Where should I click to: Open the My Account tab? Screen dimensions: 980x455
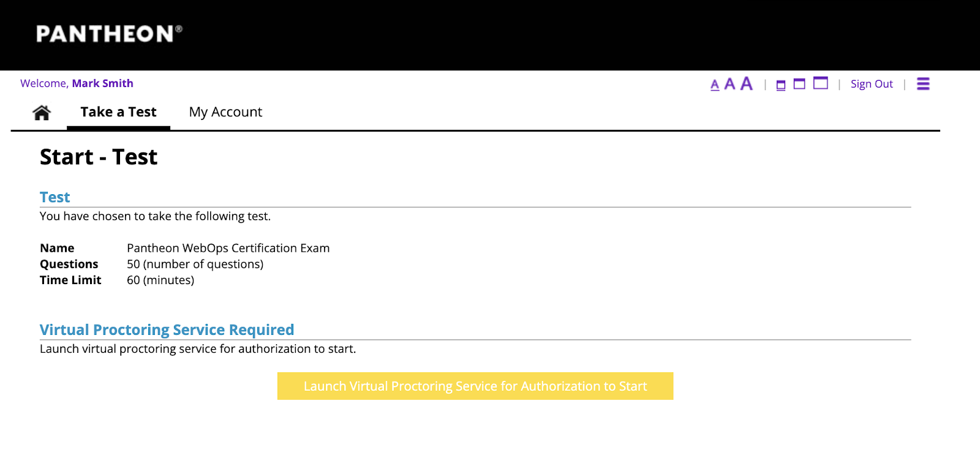coord(225,112)
